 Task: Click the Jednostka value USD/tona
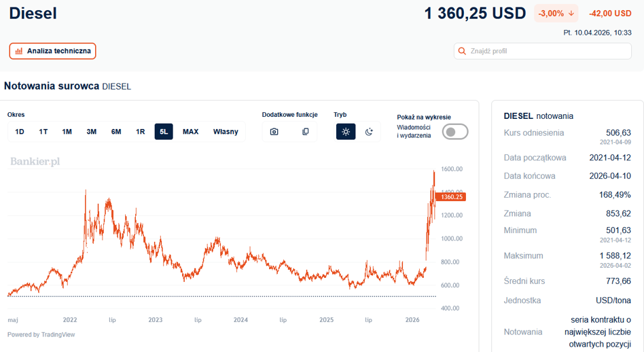click(x=613, y=300)
